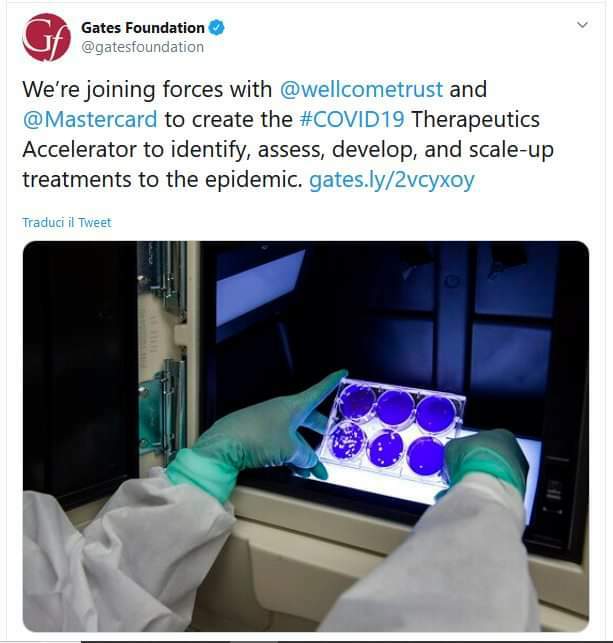Screen dimensions: 613x643
Task: Open the @Mastercard mention
Action: 90,119
